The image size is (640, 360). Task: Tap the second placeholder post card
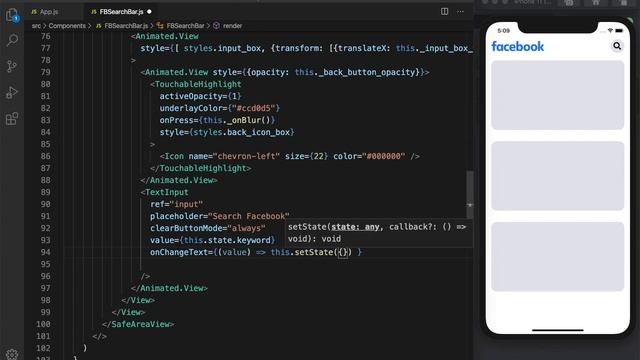click(558, 176)
